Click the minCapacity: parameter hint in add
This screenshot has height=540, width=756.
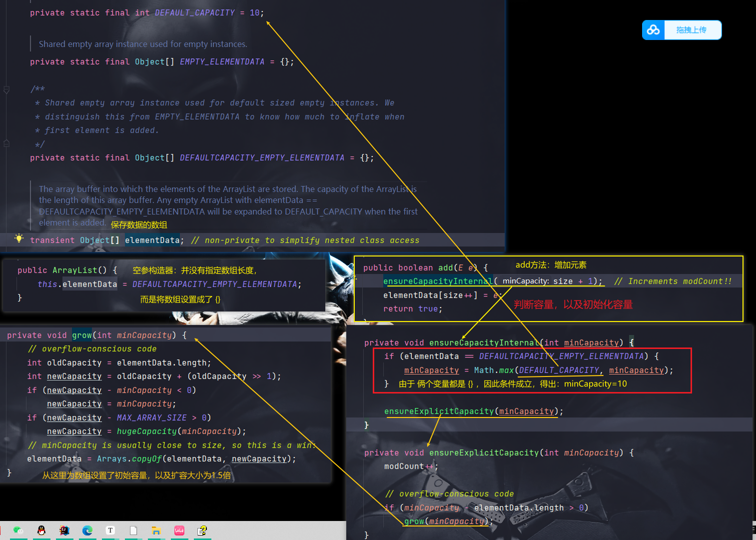pyautogui.click(x=526, y=281)
